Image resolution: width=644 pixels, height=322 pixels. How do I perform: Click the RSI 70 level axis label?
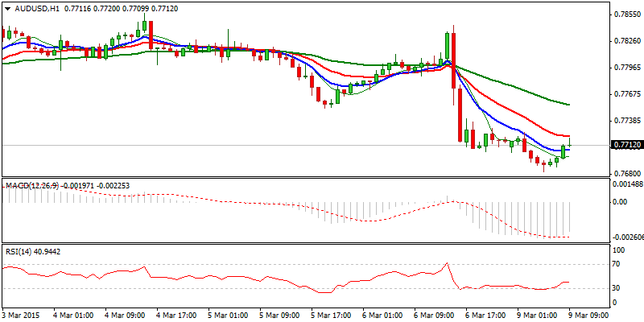(618, 263)
